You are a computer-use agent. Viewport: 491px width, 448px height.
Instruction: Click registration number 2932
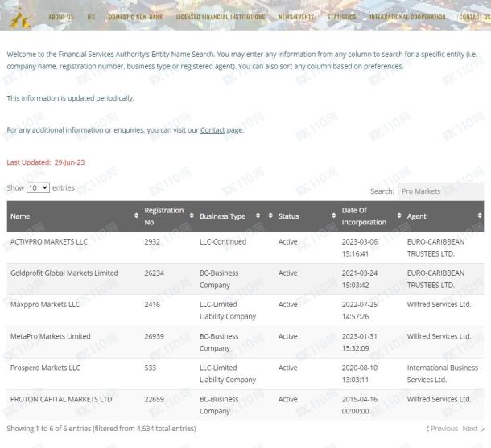click(x=152, y=242)
